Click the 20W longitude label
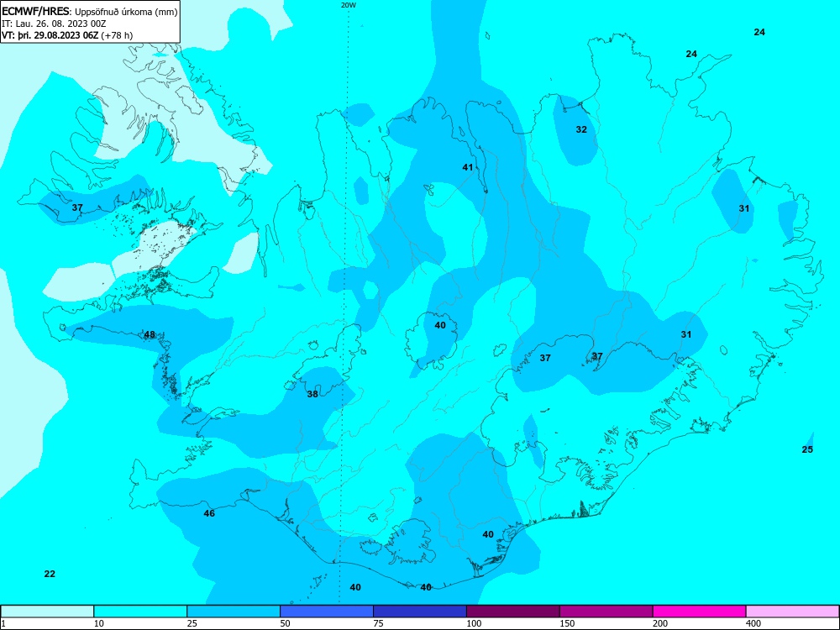The image size is (840, 630). pyautogui.click(x=349, y=5)
